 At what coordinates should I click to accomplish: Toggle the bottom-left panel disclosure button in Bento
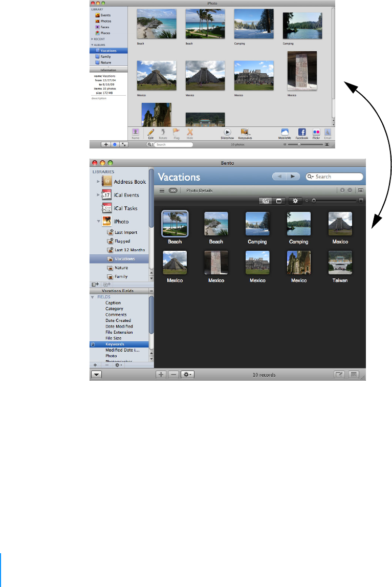point(96,375)
